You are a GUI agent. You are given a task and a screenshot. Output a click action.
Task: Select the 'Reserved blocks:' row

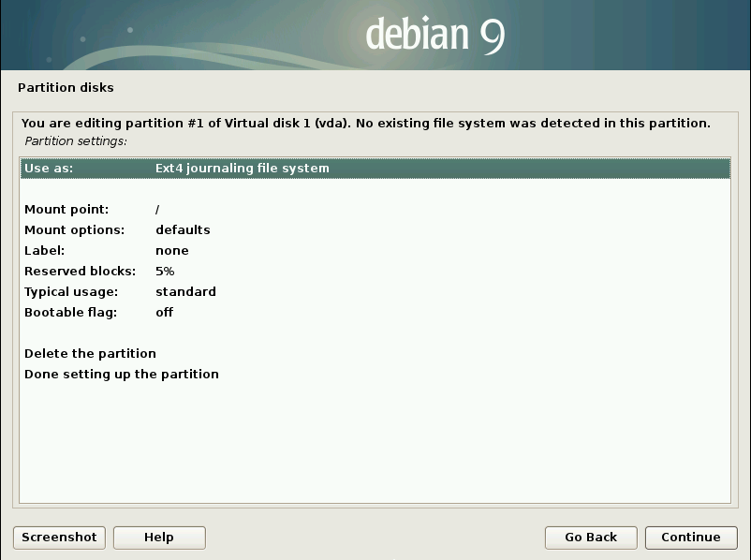click(80, 272)
